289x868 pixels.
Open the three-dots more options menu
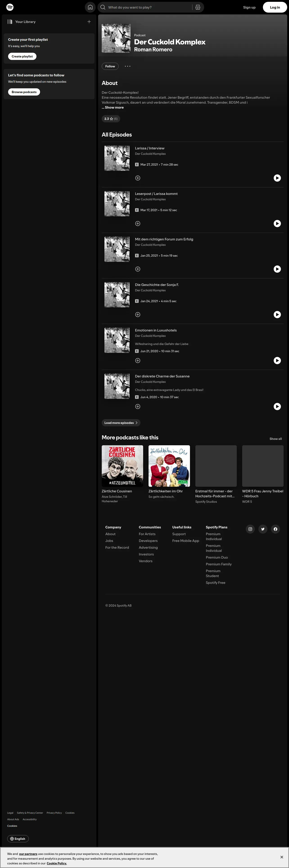pyautogui.click(x=128, y=66)
